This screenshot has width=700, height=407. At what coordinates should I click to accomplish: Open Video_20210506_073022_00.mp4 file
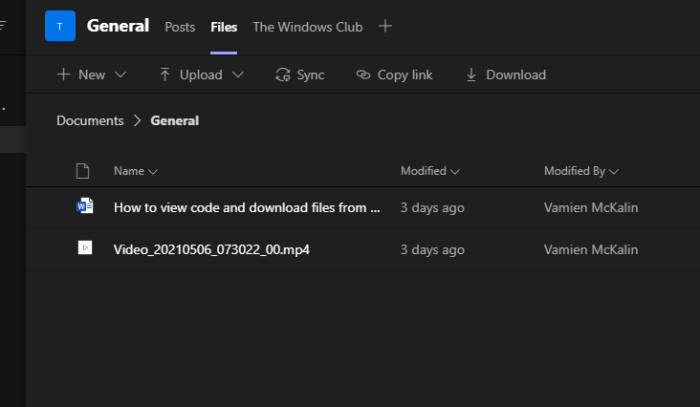click(x=212, y=248)
